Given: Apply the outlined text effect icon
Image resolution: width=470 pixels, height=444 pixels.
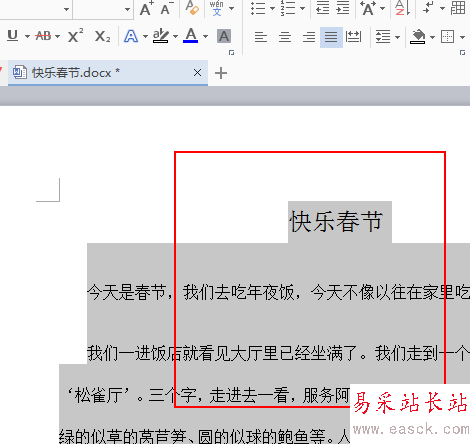Looking at the screenshot, I should coord(131,36).
